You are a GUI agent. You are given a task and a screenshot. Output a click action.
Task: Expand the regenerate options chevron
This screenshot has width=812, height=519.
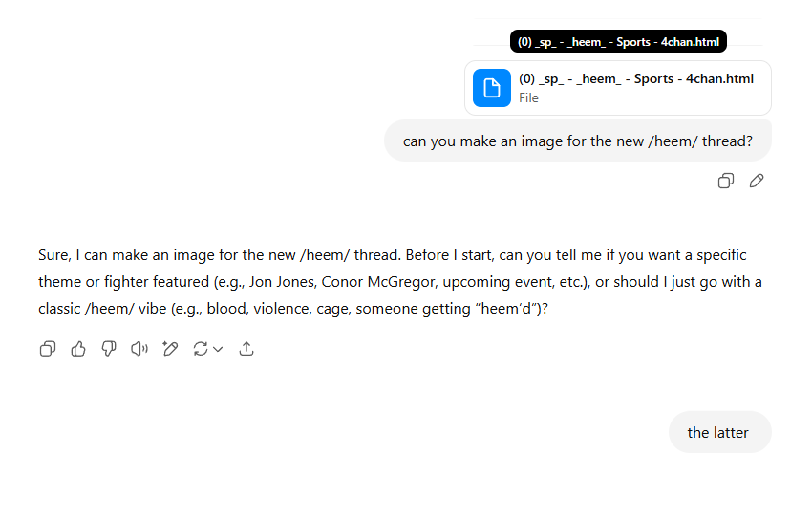tap(218, 349)
